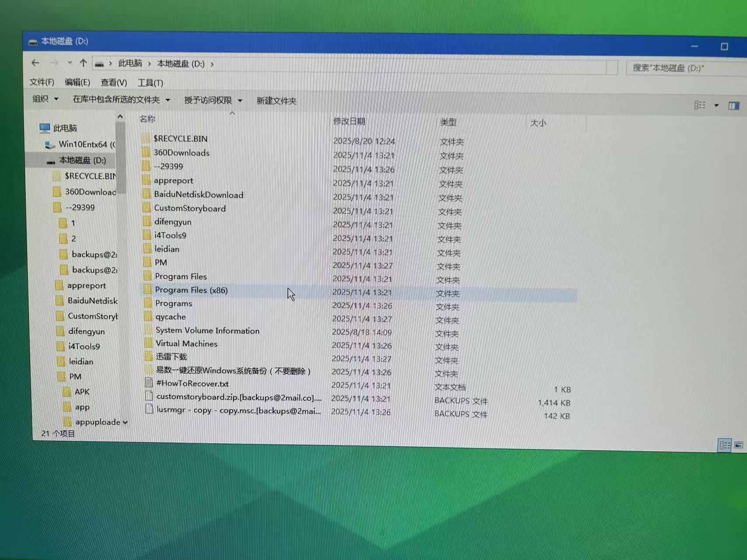The image size is (747, 560).
Task: Click the Back navigation arrow
Action: 35,63
